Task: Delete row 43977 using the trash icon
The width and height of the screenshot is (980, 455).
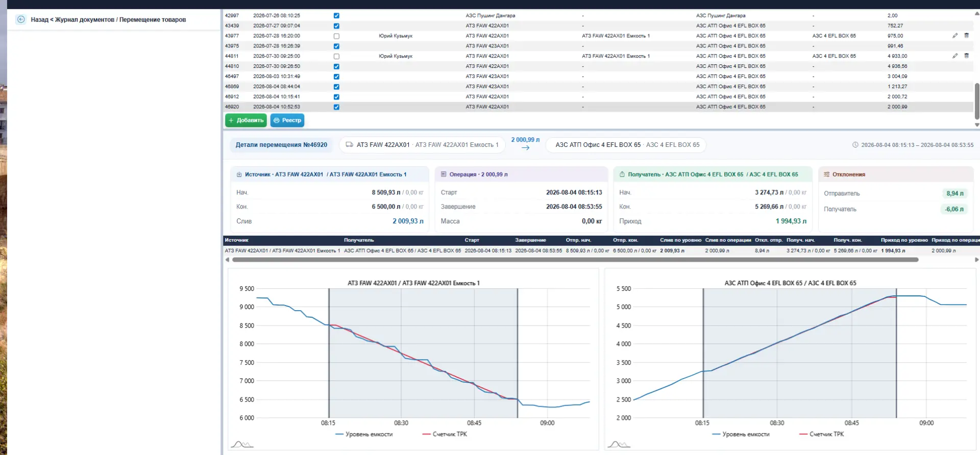Action: [x=966, y=36]
